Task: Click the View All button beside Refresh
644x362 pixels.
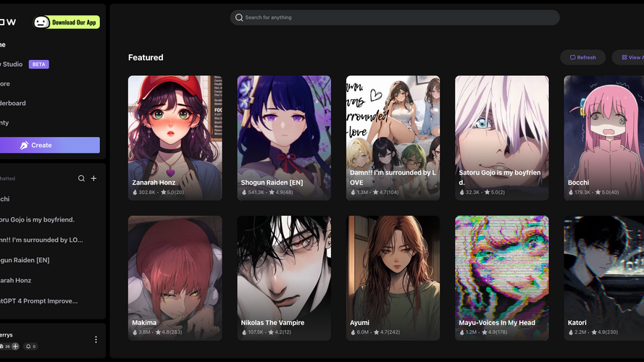Action: (628, 57)
